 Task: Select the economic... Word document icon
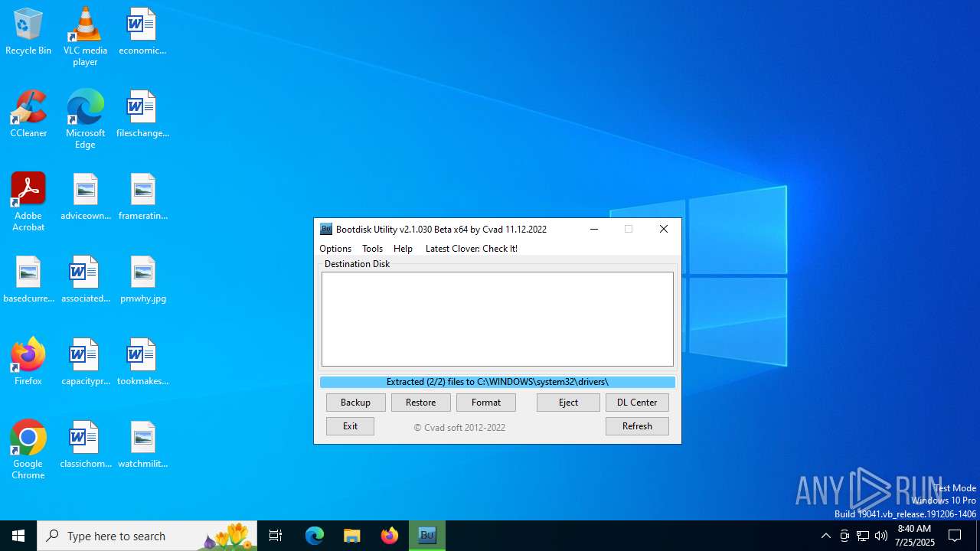point(142,31)
